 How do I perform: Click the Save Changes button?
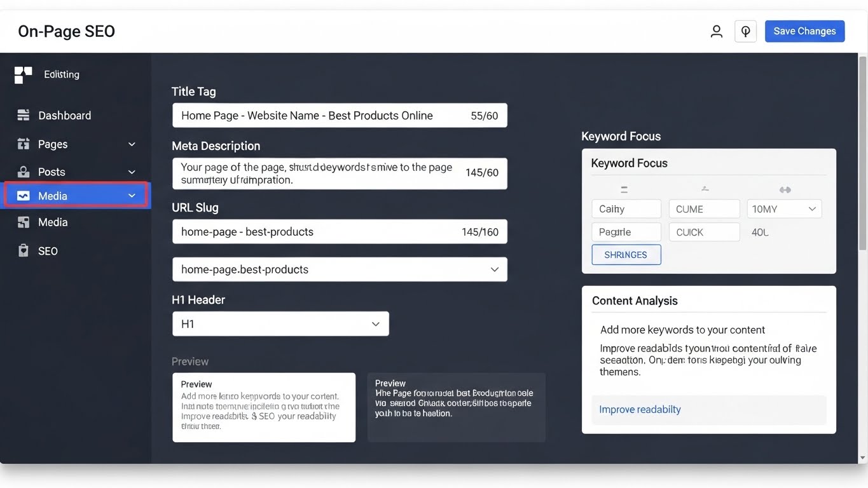click(x=804, y=31)
